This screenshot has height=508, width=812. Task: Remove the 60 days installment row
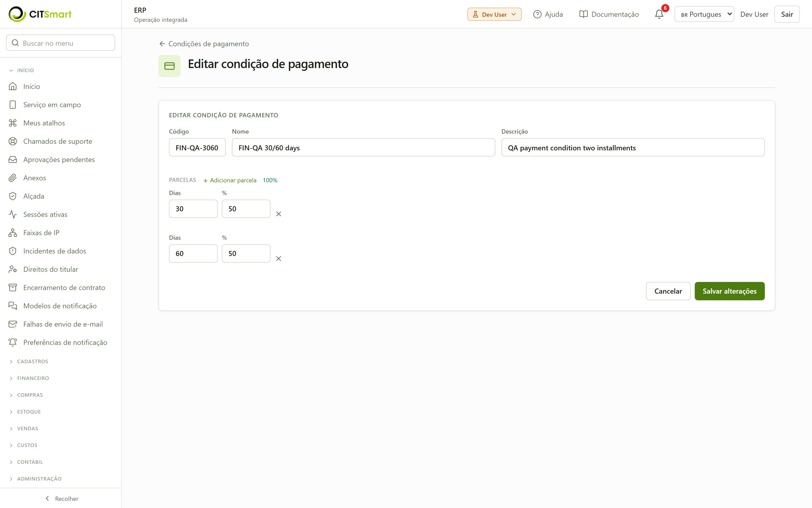pyautogui.click(x=279, y=259)
